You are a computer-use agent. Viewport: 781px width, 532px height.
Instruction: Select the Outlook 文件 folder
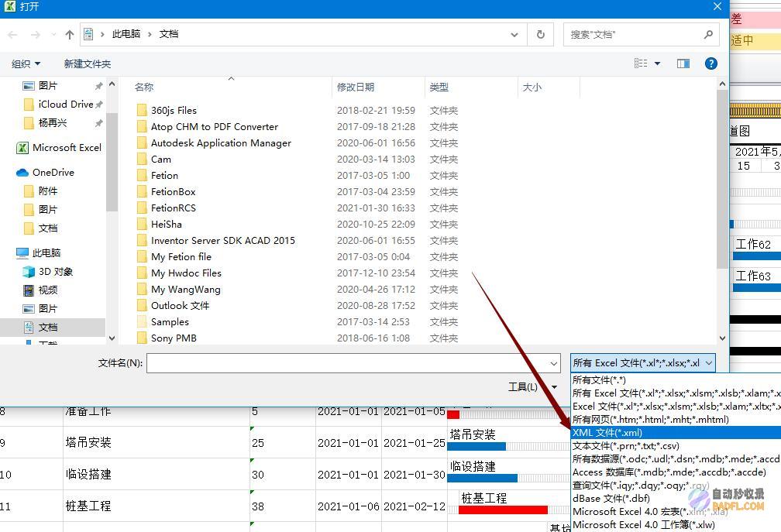(180, 306)
